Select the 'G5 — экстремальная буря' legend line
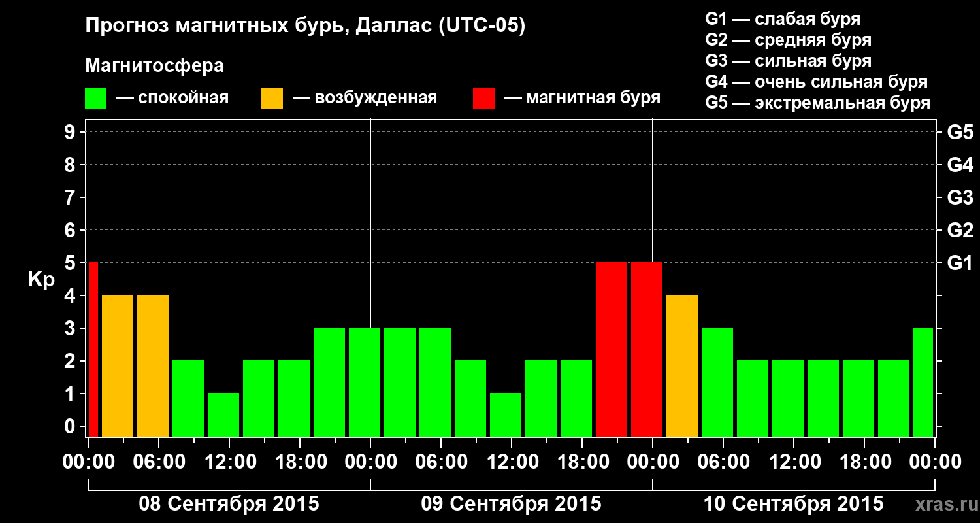This screenshot has width=980, height=523. click(818, 103)
